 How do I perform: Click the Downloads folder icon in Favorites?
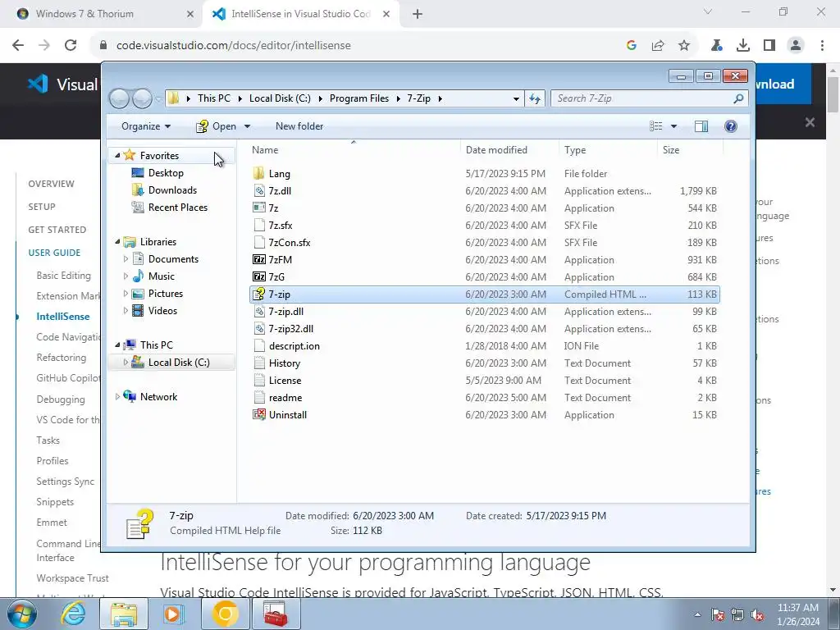(138, 190)
